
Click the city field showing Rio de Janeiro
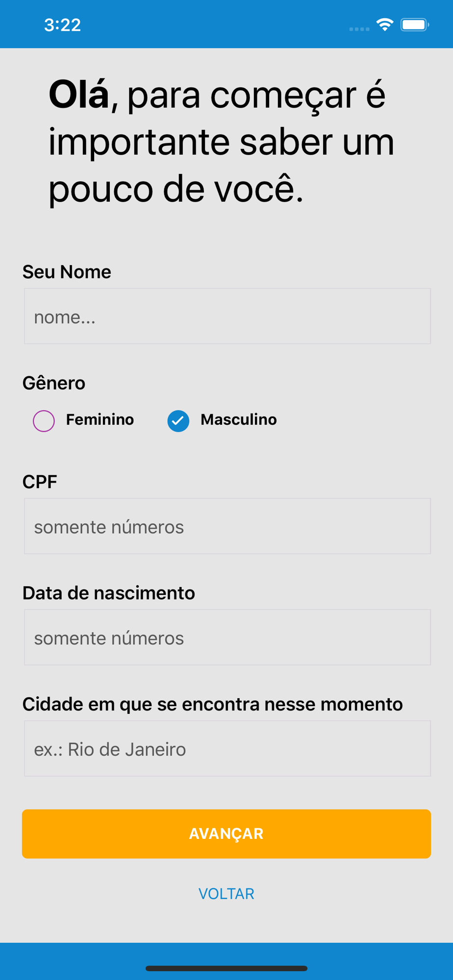click(227, 749)
